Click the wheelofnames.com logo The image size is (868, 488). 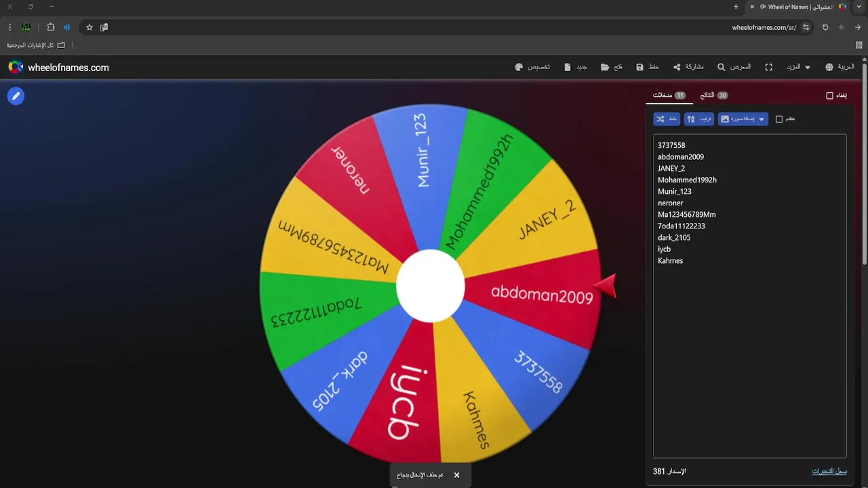(58, 68)
